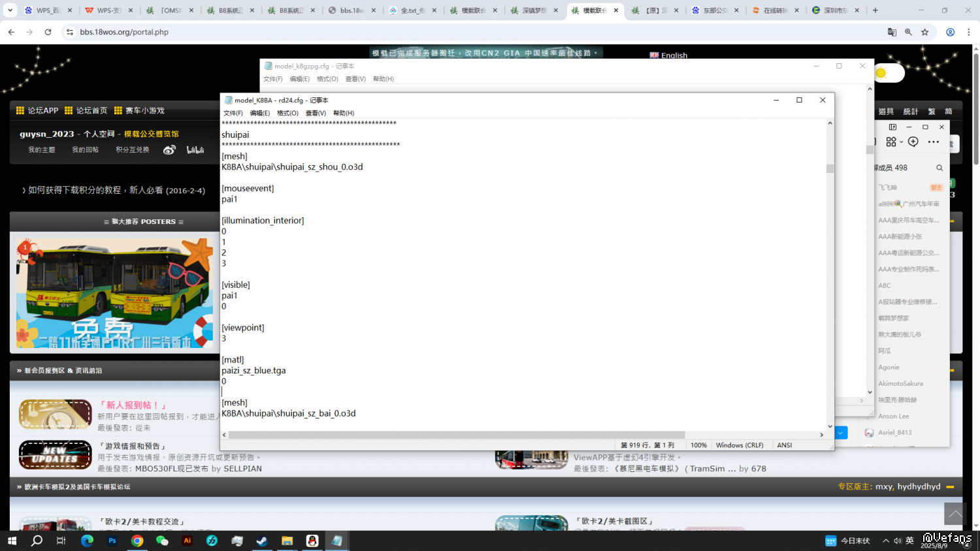Screen dimensions: 980x551
Task: Open 我的回帖 link
Action: (x=86, y=150)
